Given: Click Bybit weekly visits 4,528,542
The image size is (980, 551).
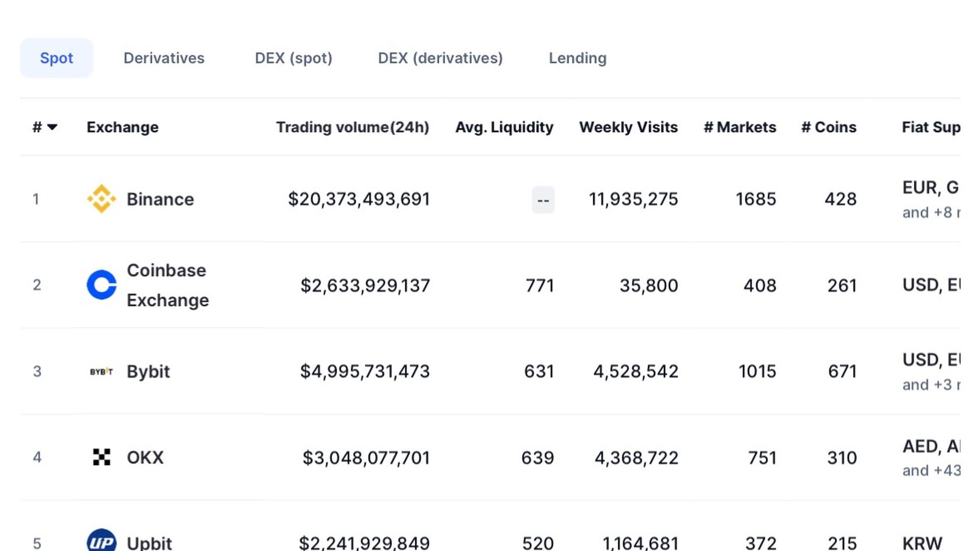Looking at the screenshot, I should (x=636, y=371).
